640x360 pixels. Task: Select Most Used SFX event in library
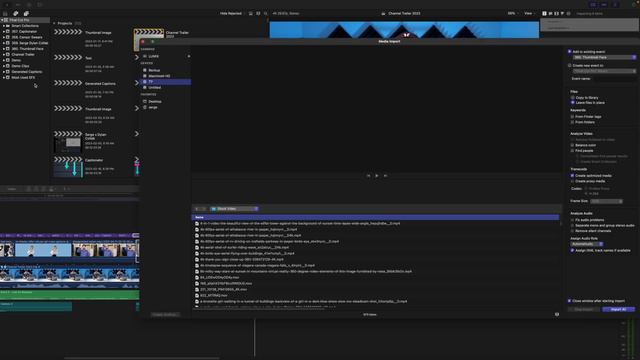23,77
